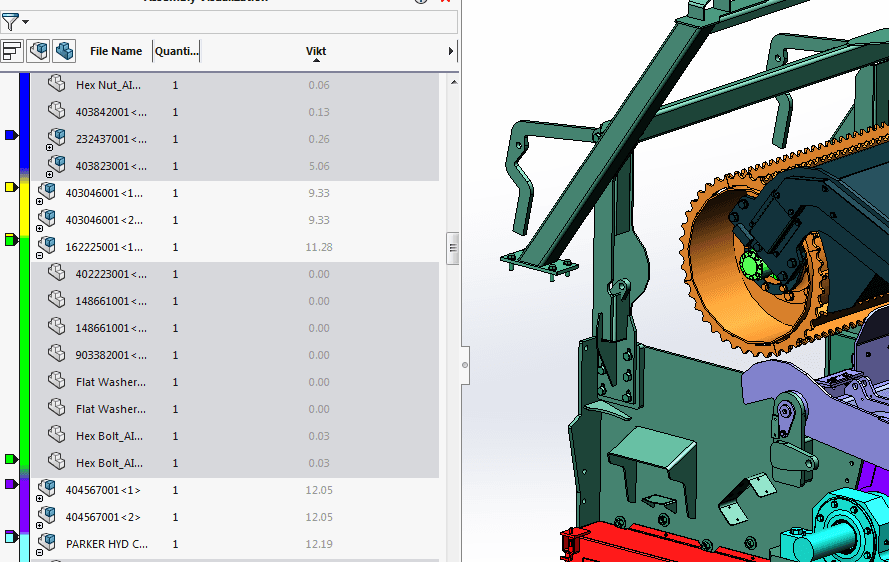889x562 pixels.
Task: Click the blue color slider marker
Action: coord(11,134)
